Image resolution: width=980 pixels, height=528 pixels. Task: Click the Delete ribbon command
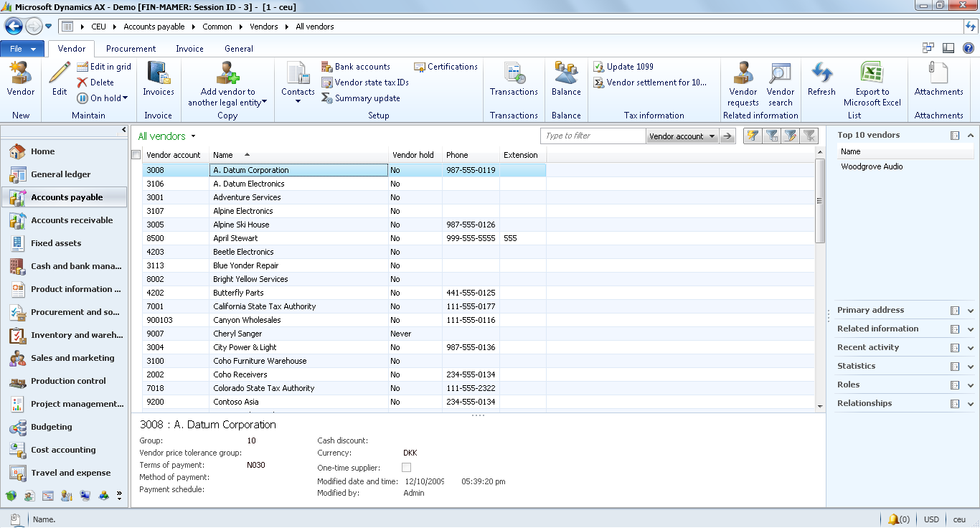(x=95, y=82)
